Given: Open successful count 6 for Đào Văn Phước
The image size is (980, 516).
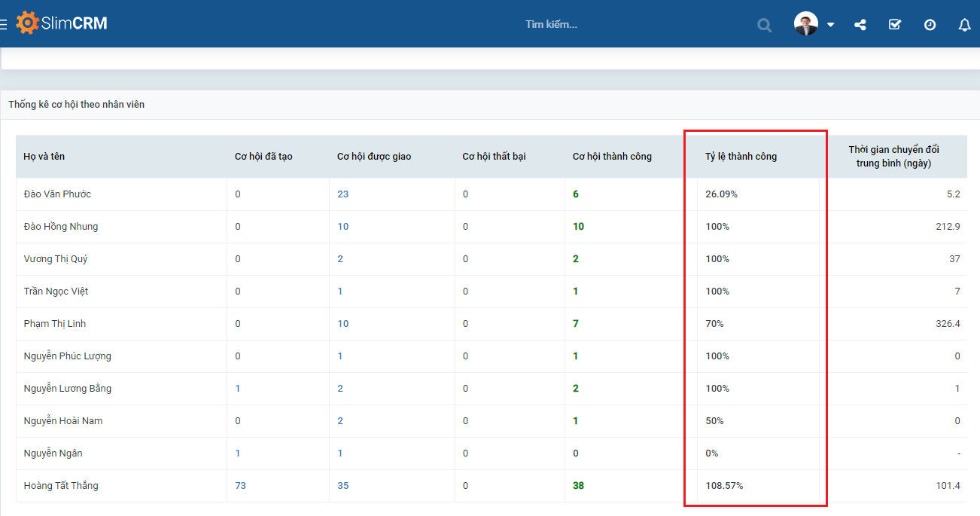Looking at the screenshot, I should [576, 194].
